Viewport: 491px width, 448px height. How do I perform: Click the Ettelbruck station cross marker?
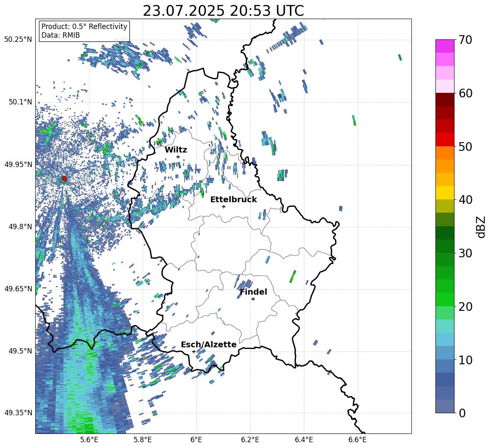(x=224, y=206)
